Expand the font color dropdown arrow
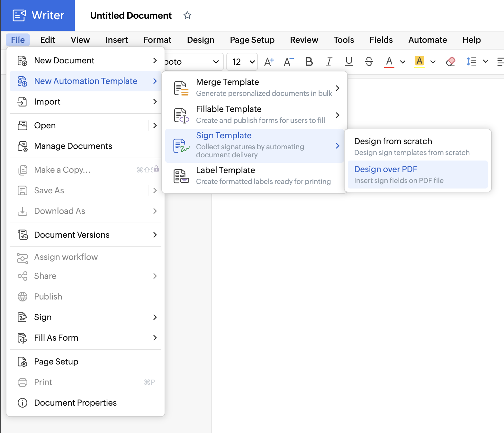The height and width of the screenshot is (433, 504). click(402, 62)
